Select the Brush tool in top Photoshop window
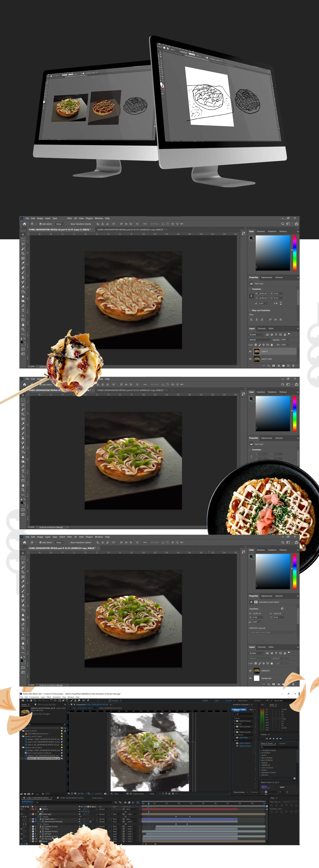This screenshot has height=868, width=319. (x=23, y=272)
